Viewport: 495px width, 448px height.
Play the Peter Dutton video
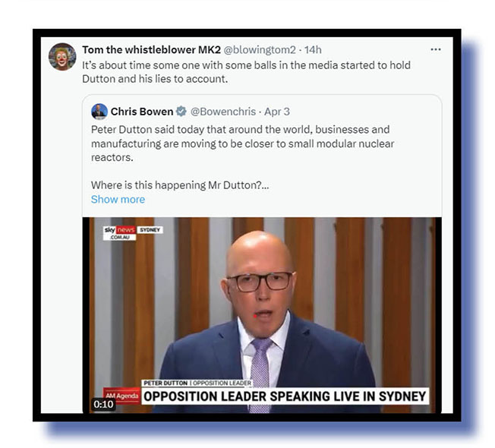(x=262, y=315)
